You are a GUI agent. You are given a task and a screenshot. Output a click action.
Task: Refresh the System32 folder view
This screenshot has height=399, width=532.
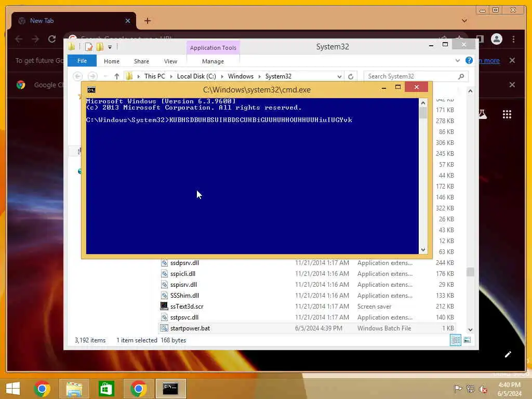[x=351, y=76]
